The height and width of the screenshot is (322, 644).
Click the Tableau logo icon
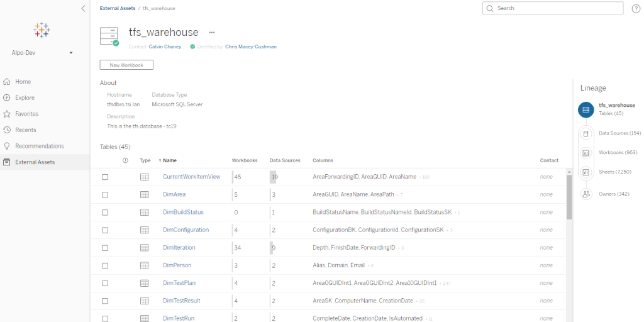pyautogui.click(x=42, y=30)
